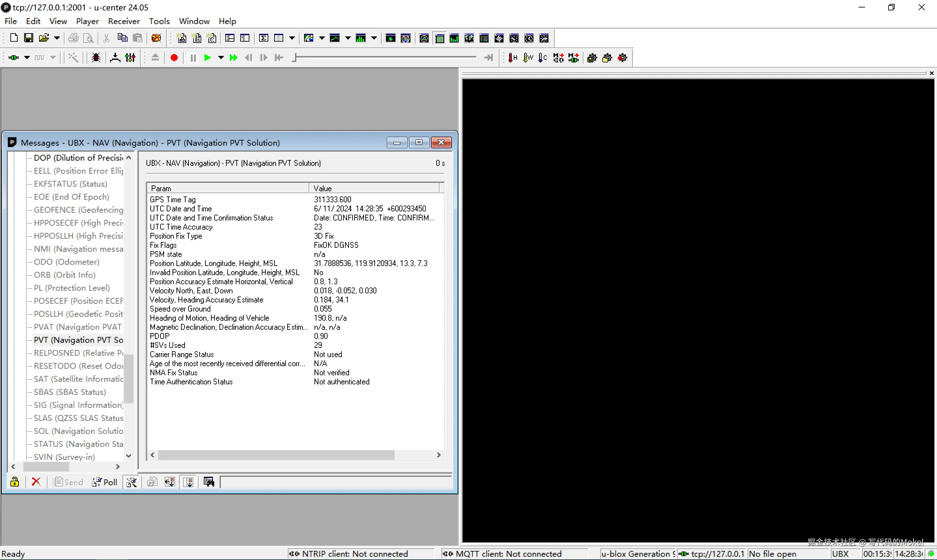Click the red X clear icon in messages toolbar
937x560 pixels.
click(36, 482)
